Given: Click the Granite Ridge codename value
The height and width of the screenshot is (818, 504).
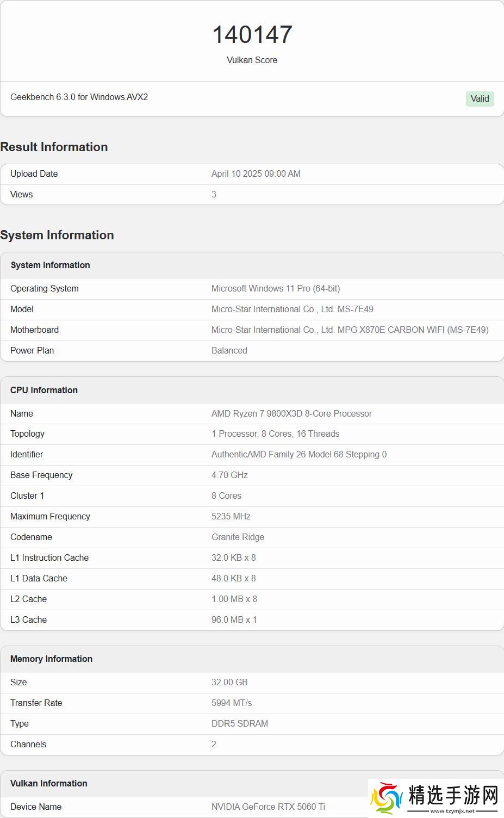Looking at the screenshot, I should [238, 537].
